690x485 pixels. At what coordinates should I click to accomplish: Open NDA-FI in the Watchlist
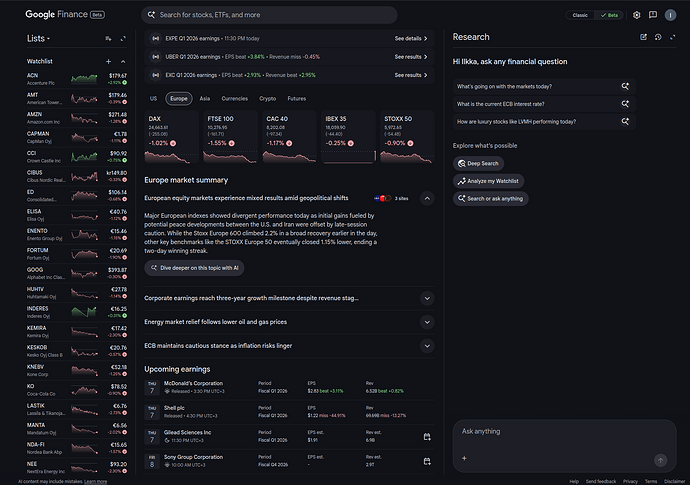77,448
